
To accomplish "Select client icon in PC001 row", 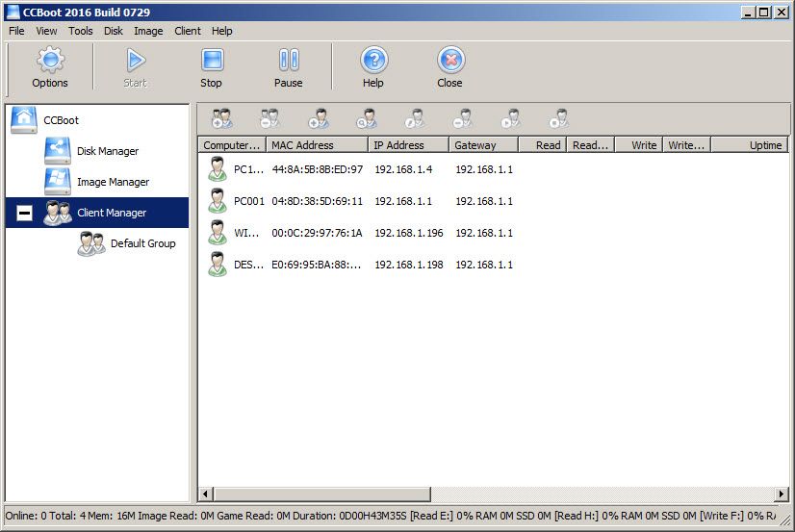I will click(218, 201).
